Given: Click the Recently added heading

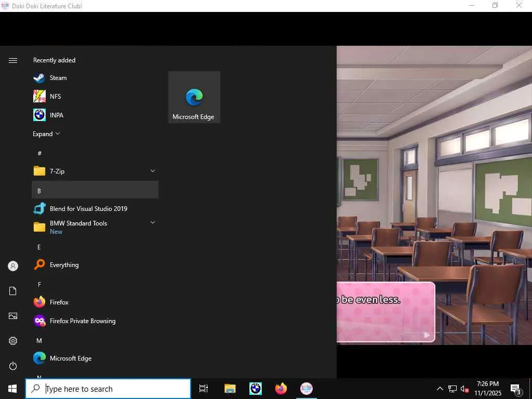Looking at the screenshot, I should pos(54,60).
